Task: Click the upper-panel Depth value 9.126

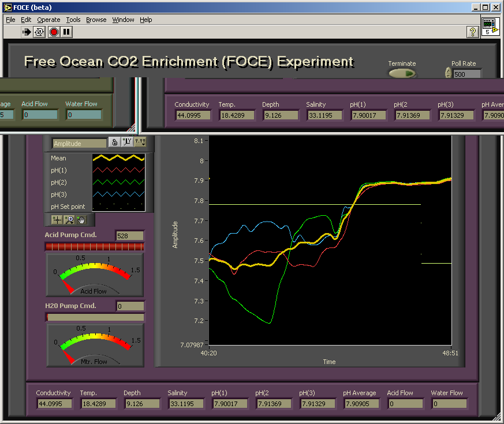Action: click(281, 115)
